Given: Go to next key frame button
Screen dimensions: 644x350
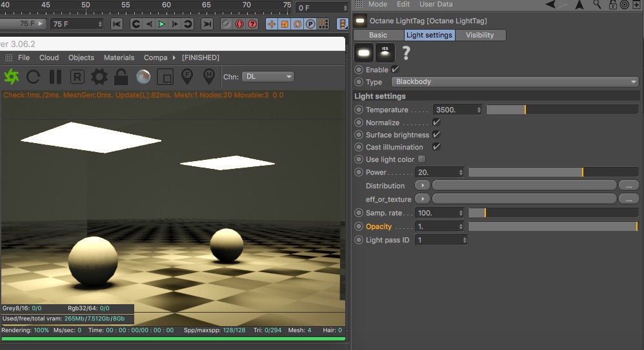Looking at the screenshot, I should [188, 24].
